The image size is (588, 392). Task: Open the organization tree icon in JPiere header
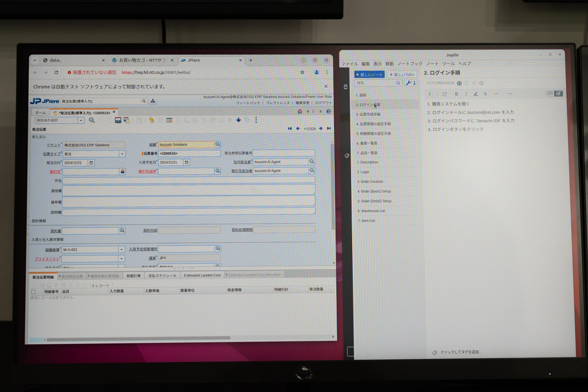153,101
